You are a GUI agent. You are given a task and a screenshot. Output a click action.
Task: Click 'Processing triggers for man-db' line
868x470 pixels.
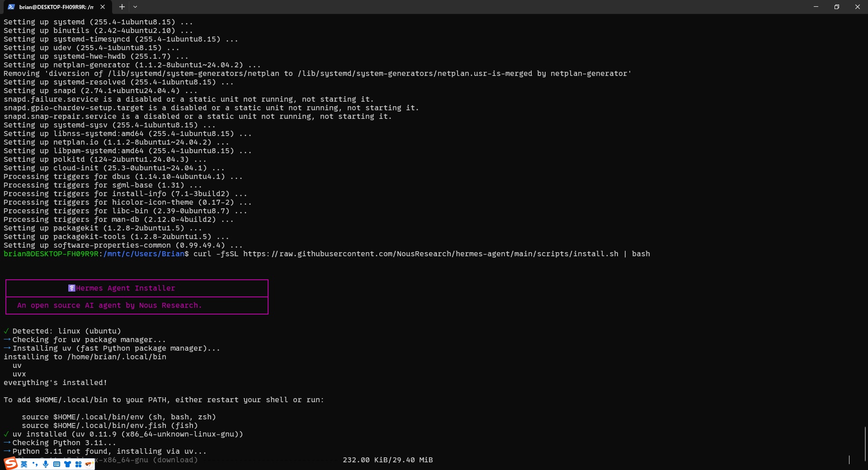(x=119, y=220)
